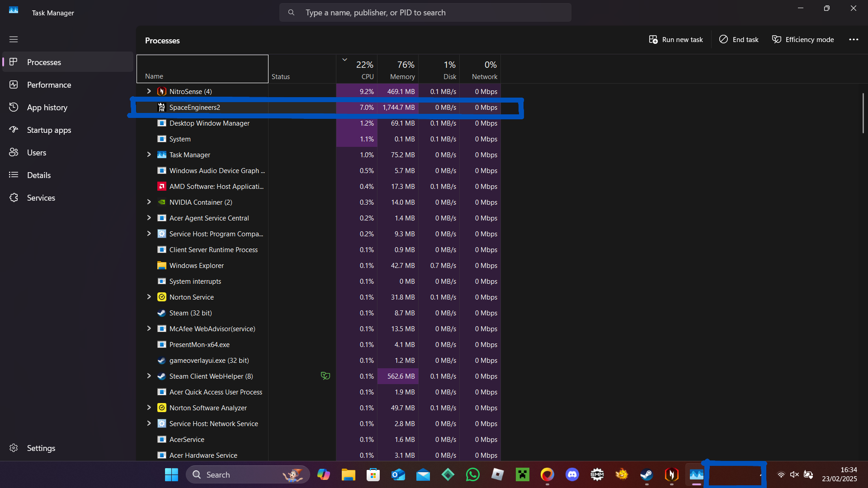This screenshot has width=868, height=488.
Task: Open the Startup apps page
Action: (x=49, y=130)
